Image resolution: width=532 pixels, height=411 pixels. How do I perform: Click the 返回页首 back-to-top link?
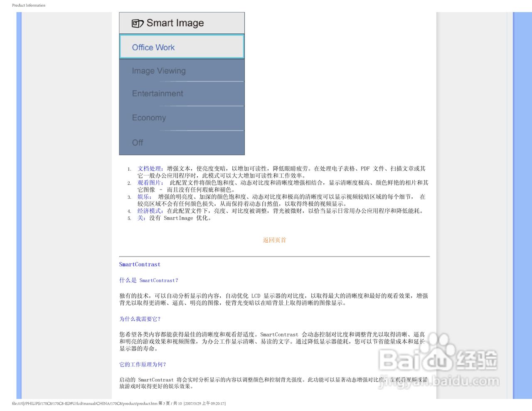(274, 240)
